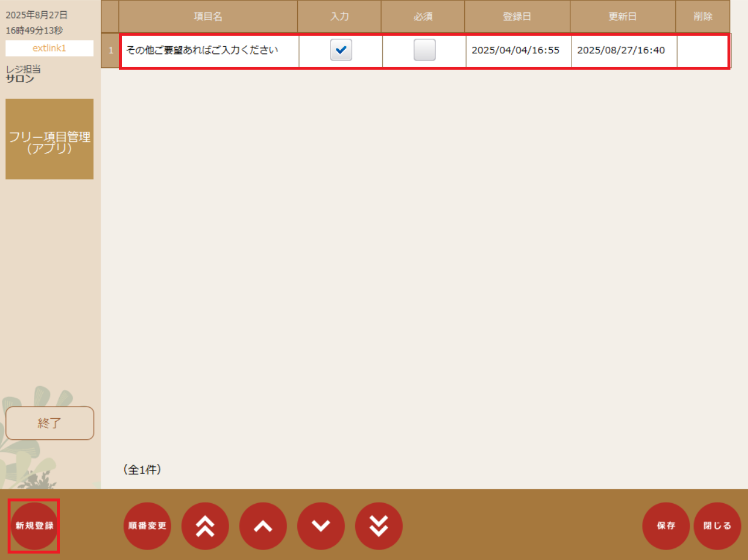Click the extlink1 label

[50, 48]
